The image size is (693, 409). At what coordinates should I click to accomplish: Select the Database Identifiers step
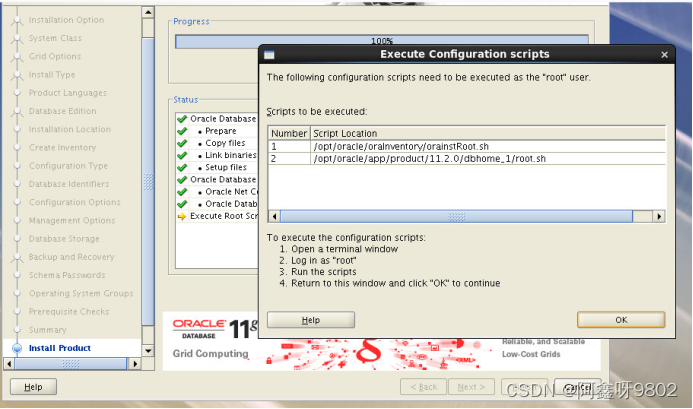coord(69,184)
